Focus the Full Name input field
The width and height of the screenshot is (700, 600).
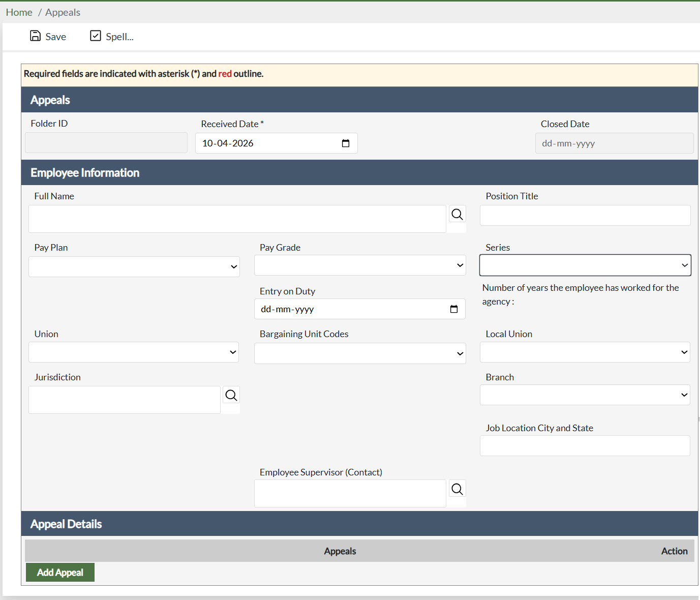tap(237, 219)
